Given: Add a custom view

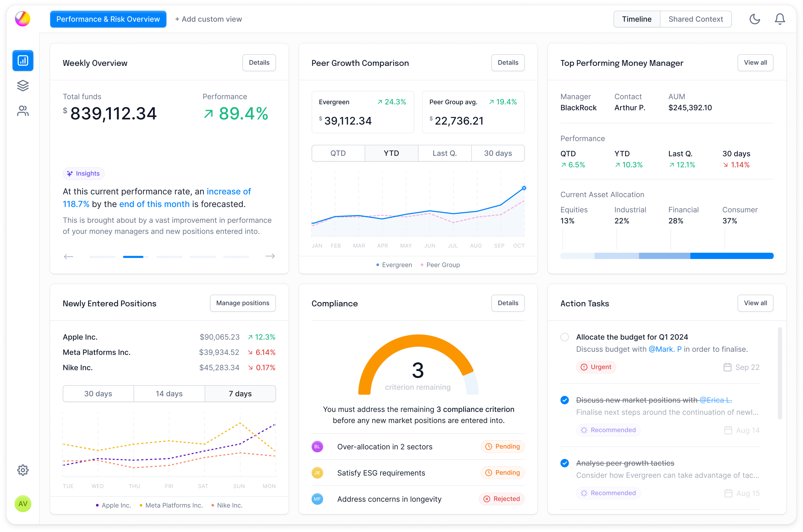Looking at the screenshot, I should coord(208,19).
